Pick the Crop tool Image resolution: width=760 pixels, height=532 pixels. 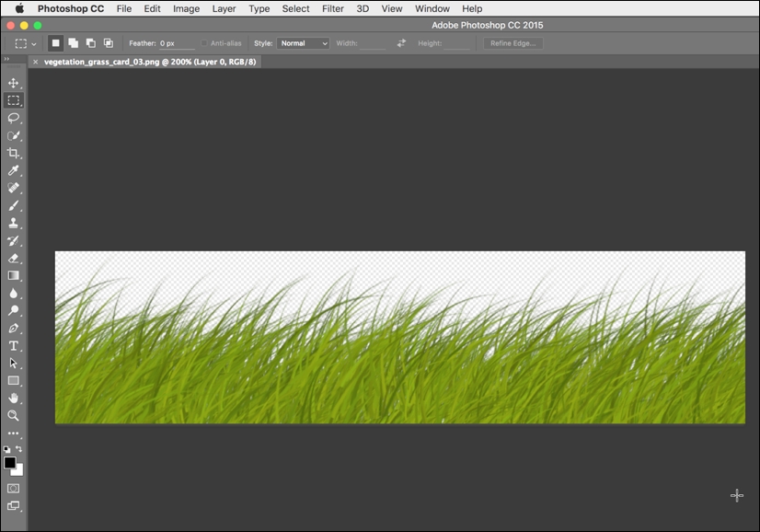click(x=14, y=153)
